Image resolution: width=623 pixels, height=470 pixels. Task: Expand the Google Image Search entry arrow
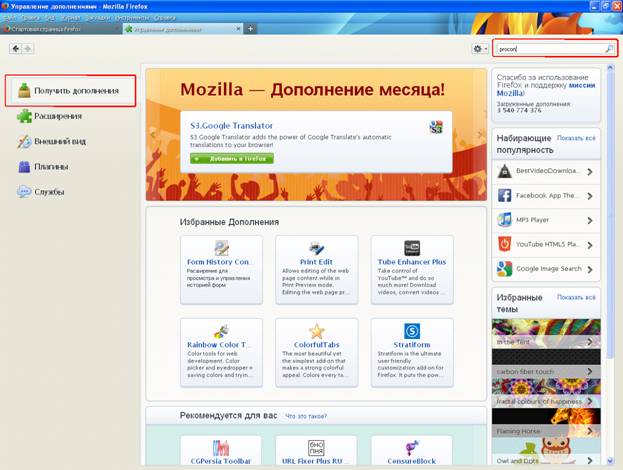(590, 269)
